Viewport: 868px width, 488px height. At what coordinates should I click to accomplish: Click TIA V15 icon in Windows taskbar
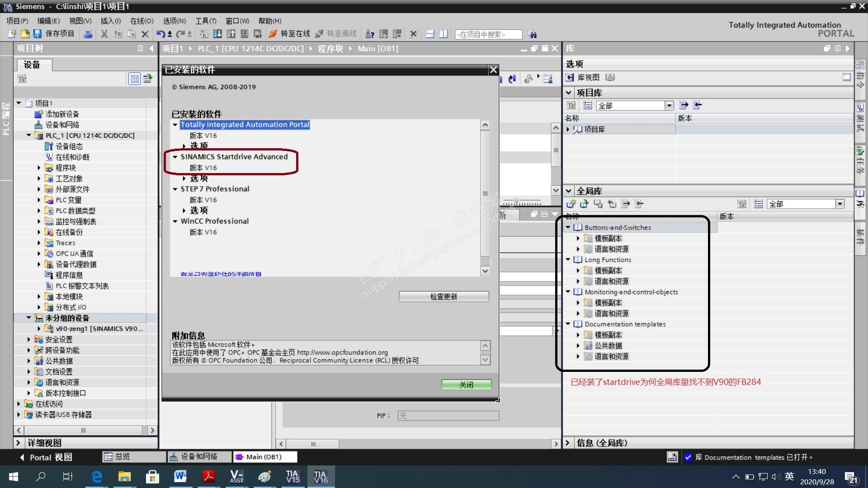[x=292, y=477]
